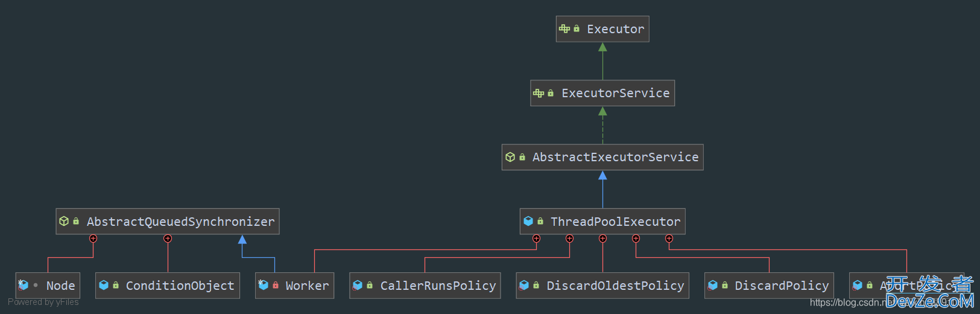
Task: Select the Executor interface node
Action: 602,29
